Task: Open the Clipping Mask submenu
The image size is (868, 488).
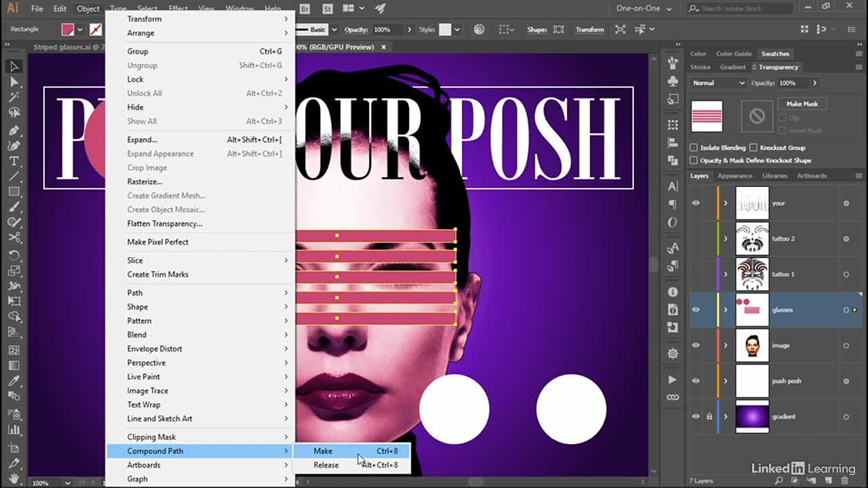Action: pyautogui.click(x=200, y=437)
